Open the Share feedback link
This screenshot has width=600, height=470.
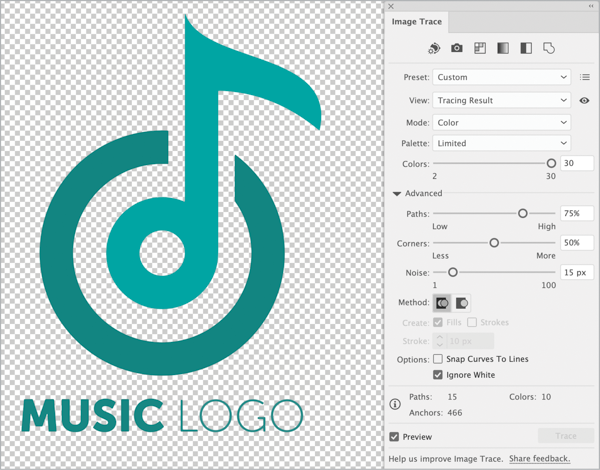pos(540,459)
